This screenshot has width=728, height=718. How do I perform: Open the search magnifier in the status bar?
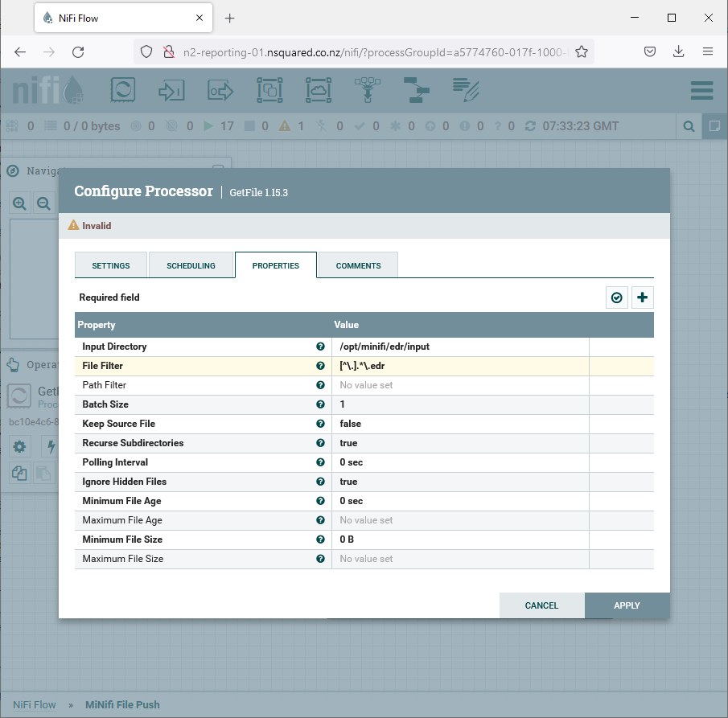coord(689,126)
